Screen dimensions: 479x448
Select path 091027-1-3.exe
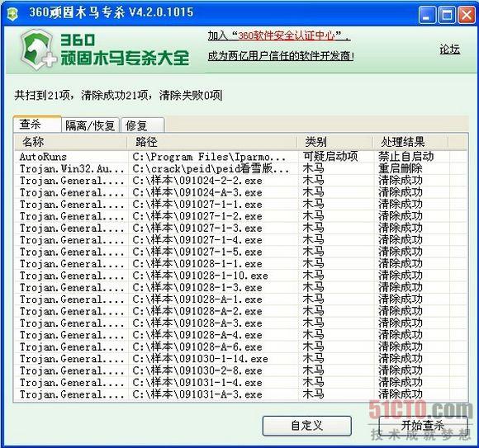197,229
